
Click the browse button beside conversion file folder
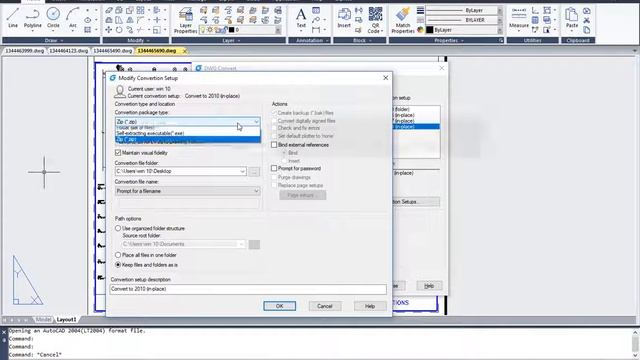click(x=254, y=171)
